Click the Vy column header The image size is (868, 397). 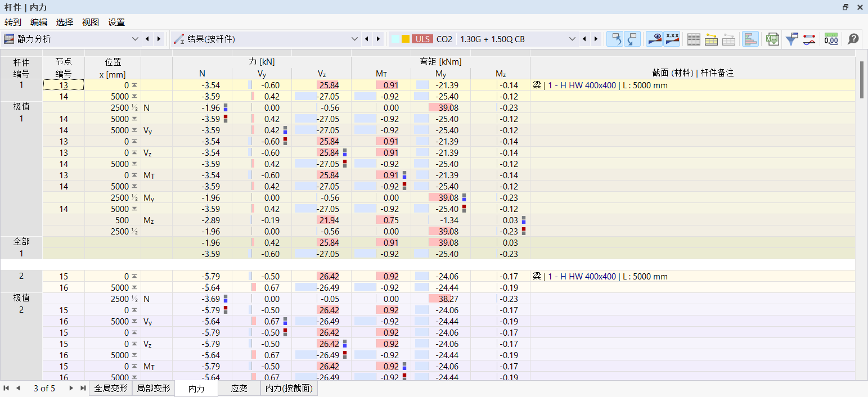click(262, 73)
